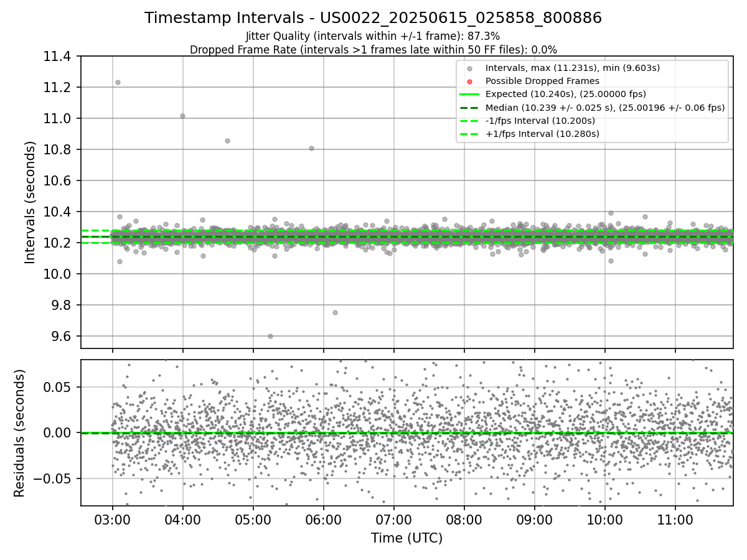747x560 pixels.
Task: Click the 10.8 tick label on the y-axis
Action: coord(59,149)
